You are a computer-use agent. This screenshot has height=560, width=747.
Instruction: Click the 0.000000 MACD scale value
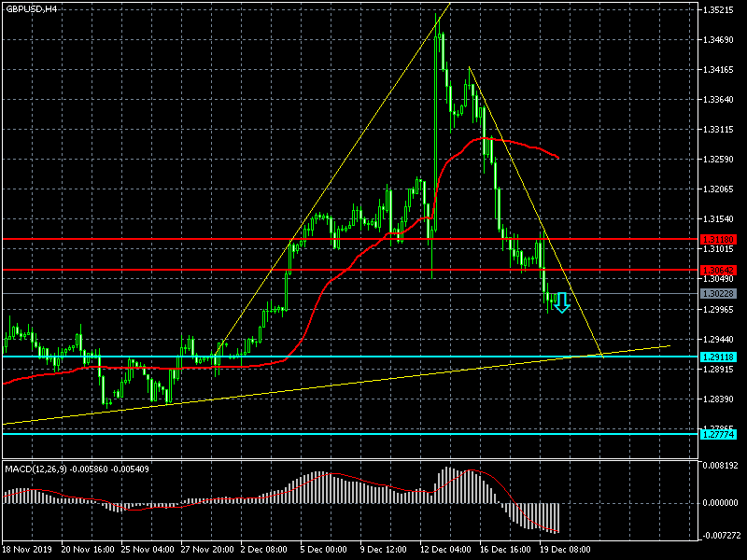[x=720, y=503]
